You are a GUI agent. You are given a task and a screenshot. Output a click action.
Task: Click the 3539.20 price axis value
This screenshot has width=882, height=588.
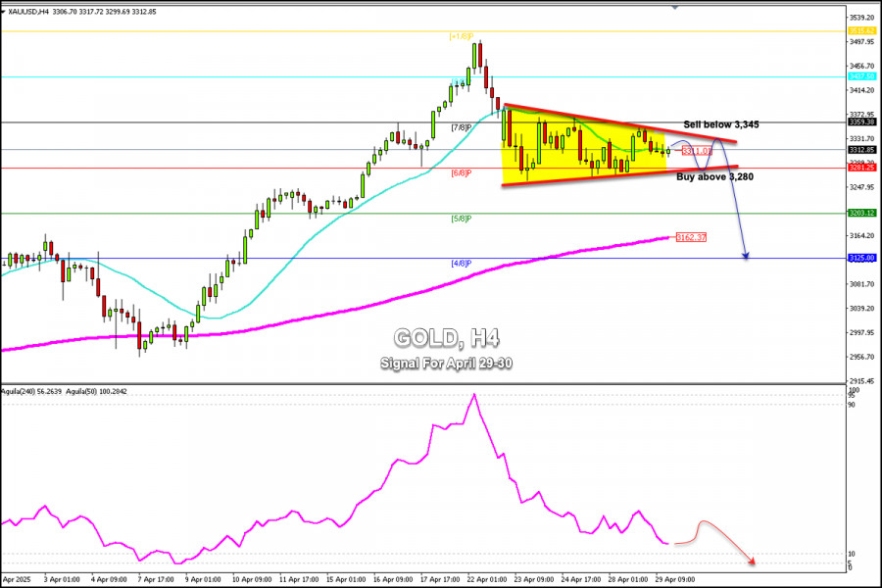[861, 18]
